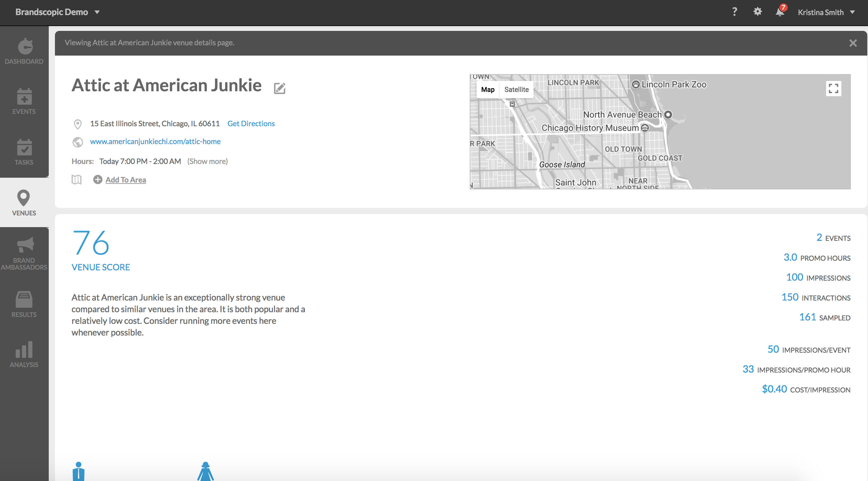Click the edit venue pencil icon
868x481 pixels.
[279, 88]
